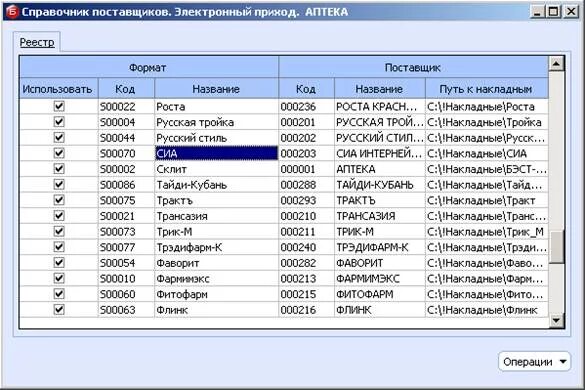Screen dimensions: 585x390
Task: Select the Тайди-Кубань format name cell
Action: [216, 185]
